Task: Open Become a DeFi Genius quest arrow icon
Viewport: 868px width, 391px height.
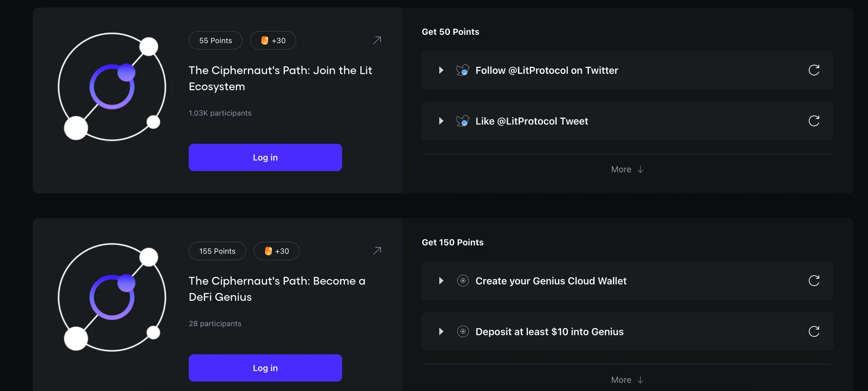Action: pos(377,251)
